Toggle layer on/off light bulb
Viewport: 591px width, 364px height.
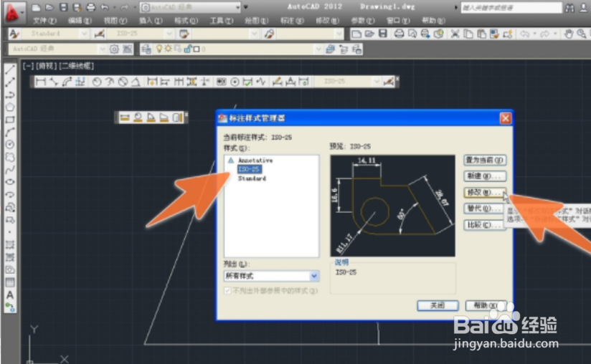point(159,49)
